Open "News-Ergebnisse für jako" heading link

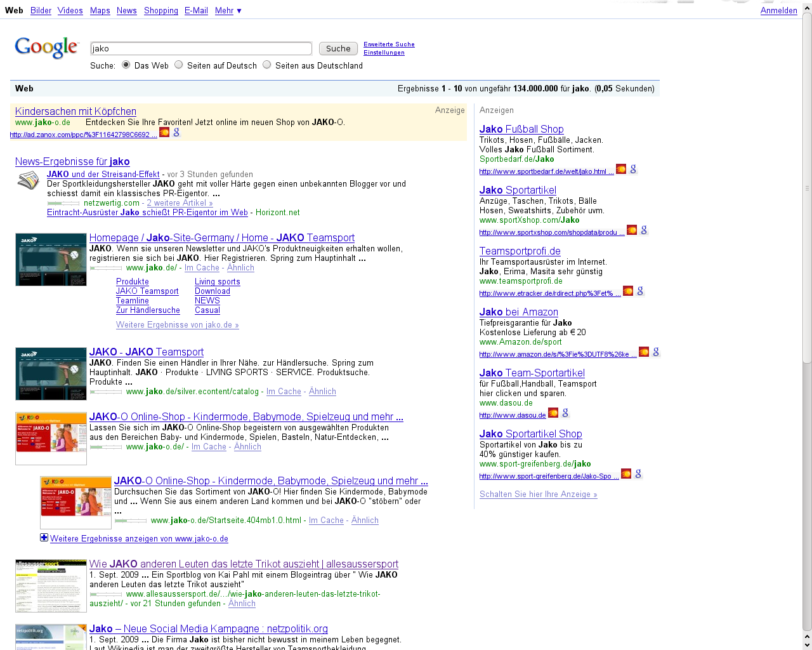click(x=72, y=161)
